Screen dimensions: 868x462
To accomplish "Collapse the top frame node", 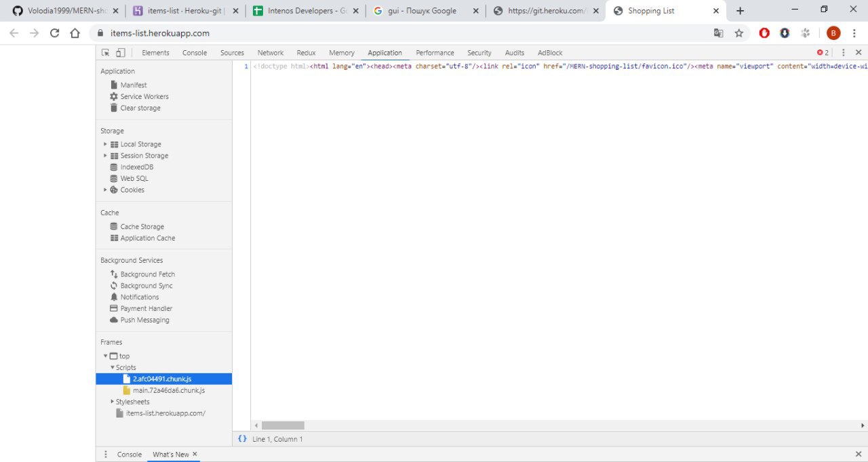I will [105, 356].
